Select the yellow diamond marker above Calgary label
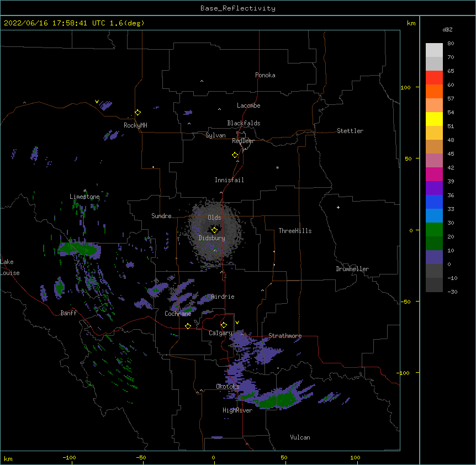The width and height of the screenshot is (476, 465). click(x=224, y=325)
